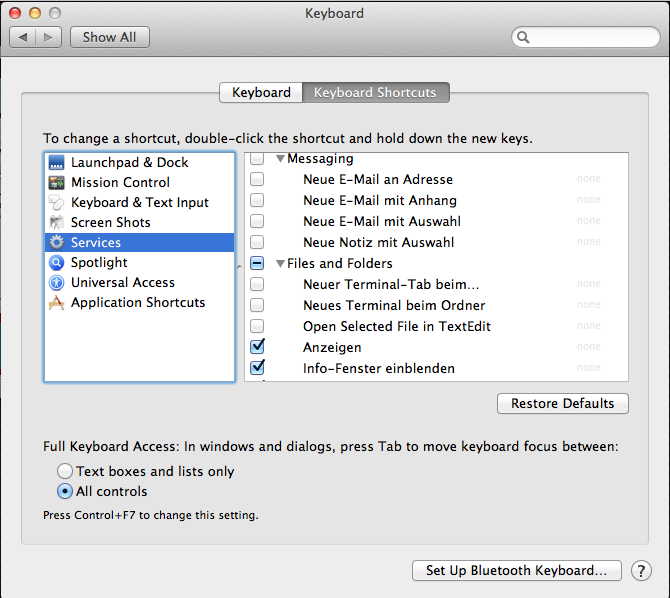The image size is (670, 598).
Task: Click the Mission Control icon
Action: (56, 183)
